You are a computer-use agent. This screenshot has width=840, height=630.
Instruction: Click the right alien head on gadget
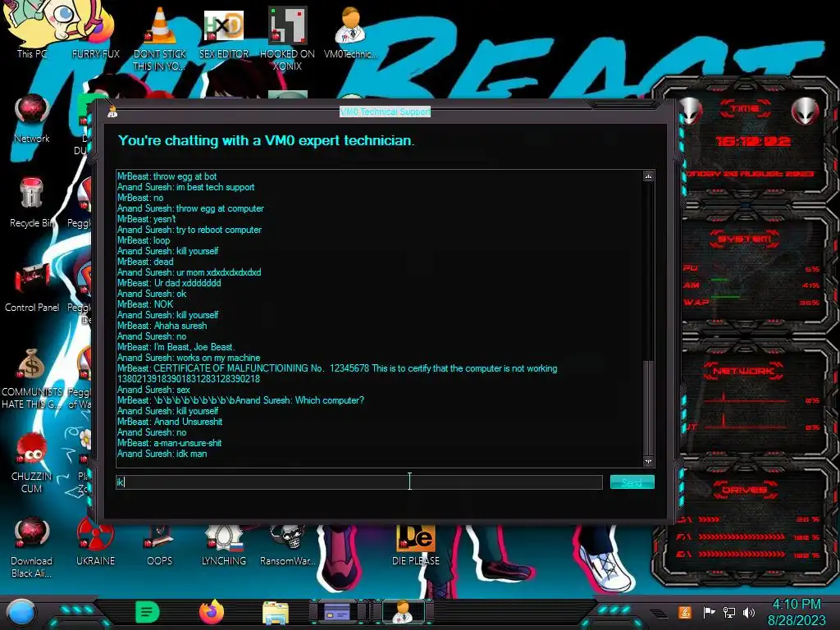(805, 111)
